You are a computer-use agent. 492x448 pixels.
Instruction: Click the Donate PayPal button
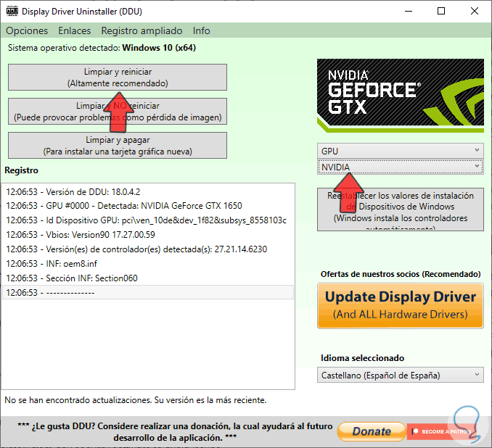(x=372, y=431)
